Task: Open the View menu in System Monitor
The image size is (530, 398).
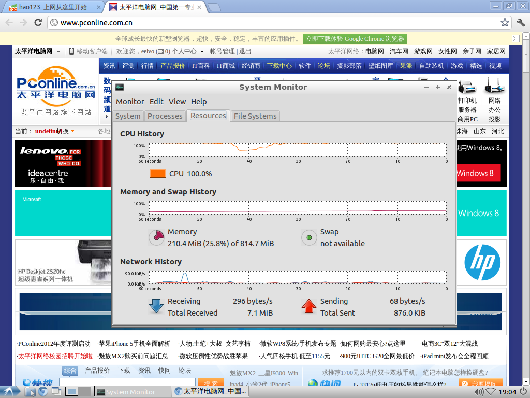Action: [x=177, y=101]
